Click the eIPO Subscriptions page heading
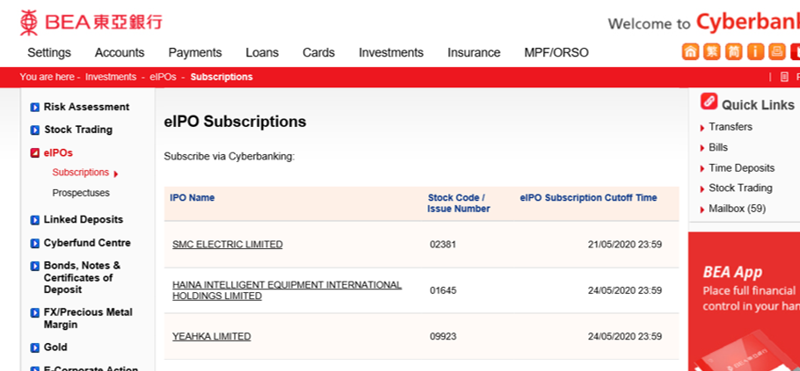The image size is (800, 371). (x=235, y=121)
